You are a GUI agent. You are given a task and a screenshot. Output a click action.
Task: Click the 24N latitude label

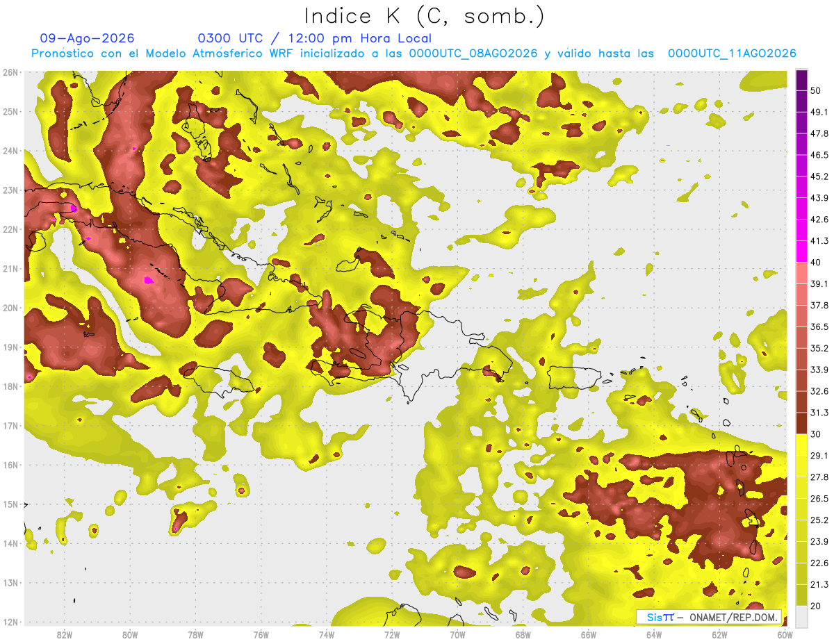(10, 151)
